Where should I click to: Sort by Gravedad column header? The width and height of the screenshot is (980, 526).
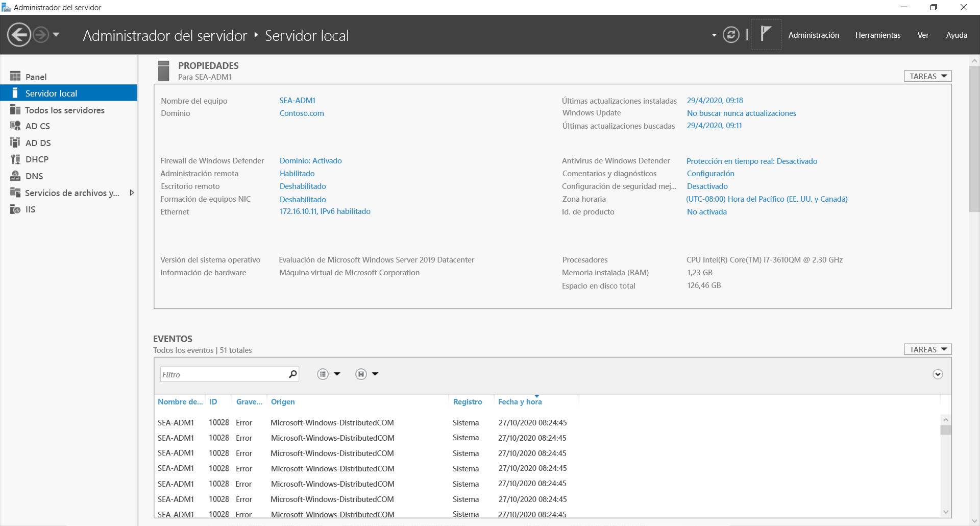click(x=249, y=401)
